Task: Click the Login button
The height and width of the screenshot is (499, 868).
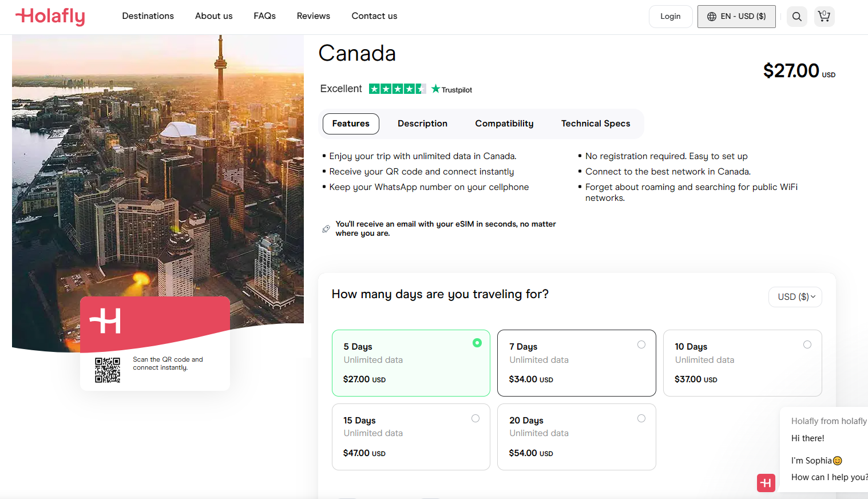Action: (671, 17)
